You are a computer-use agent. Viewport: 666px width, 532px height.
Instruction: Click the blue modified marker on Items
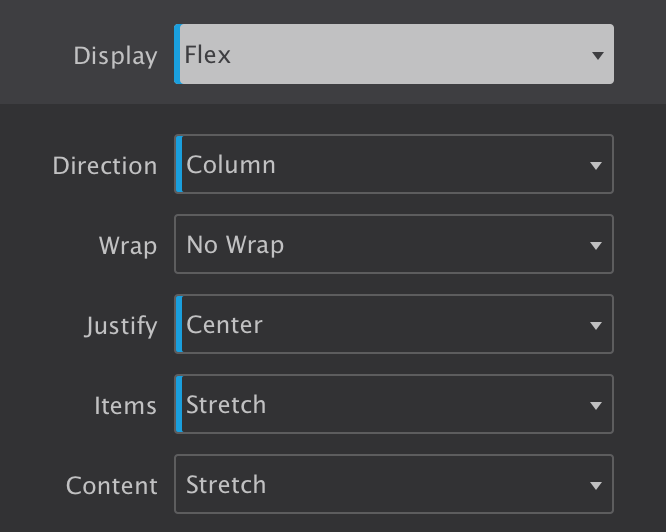[x=179, y=405]
